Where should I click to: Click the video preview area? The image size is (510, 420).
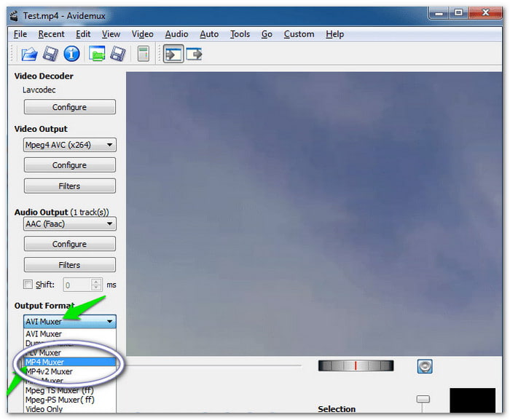point(314,213)
